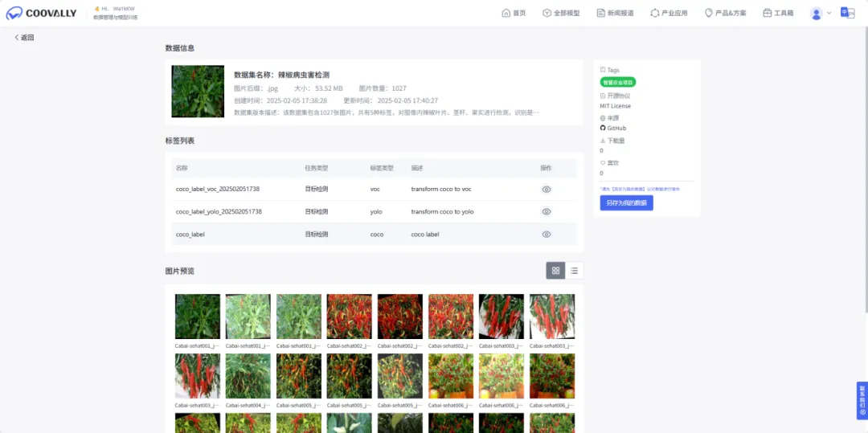Click the 另存为我的数据 button

click(x=626, y=203)
